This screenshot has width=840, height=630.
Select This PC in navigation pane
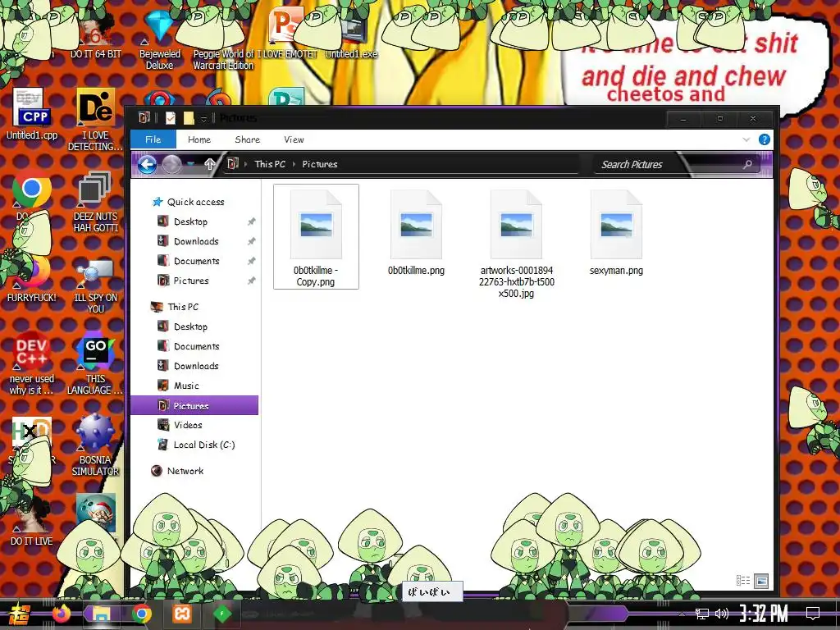click(x=175, y=307)
